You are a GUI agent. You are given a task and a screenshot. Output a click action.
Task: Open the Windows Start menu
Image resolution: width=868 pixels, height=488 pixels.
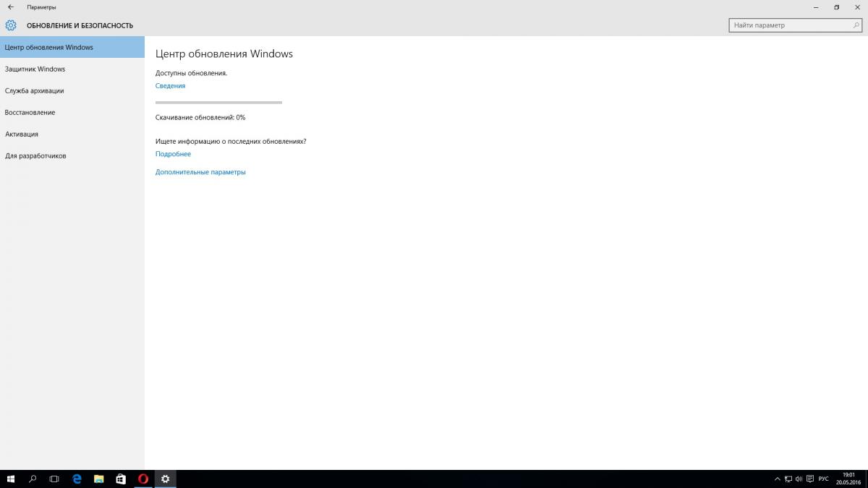[x=11, y=479]
